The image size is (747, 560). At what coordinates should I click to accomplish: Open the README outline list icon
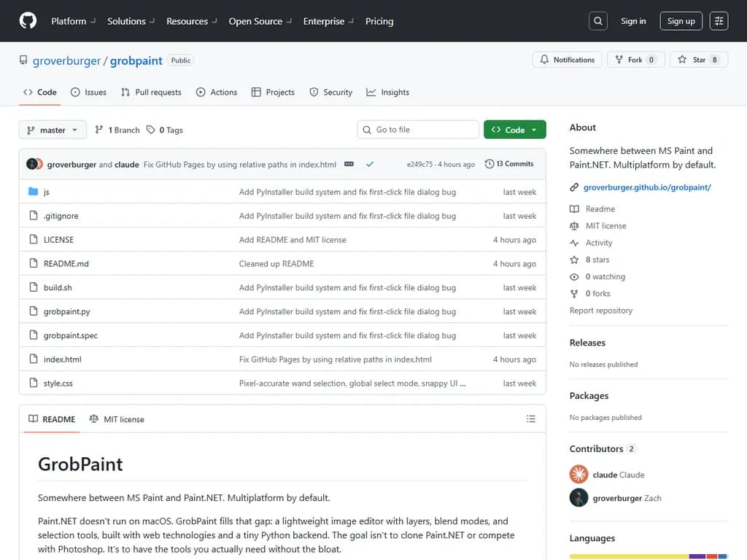coord(530,419)
